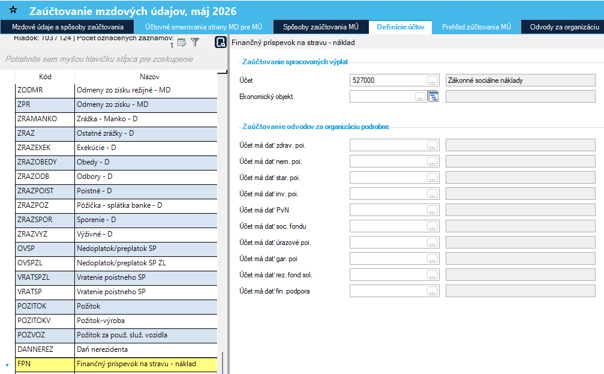Viewport: 604px width, 374px height.
Task: Select the ZRAZOBEDY Obedy - D row
Action: pyautogui.click(x=116, y=162)
